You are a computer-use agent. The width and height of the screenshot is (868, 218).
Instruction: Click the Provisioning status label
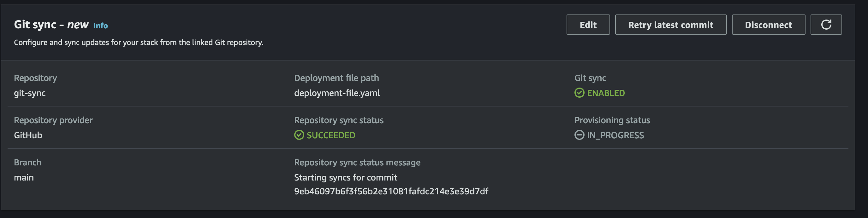pyautogui.click(x=612, y=120)
